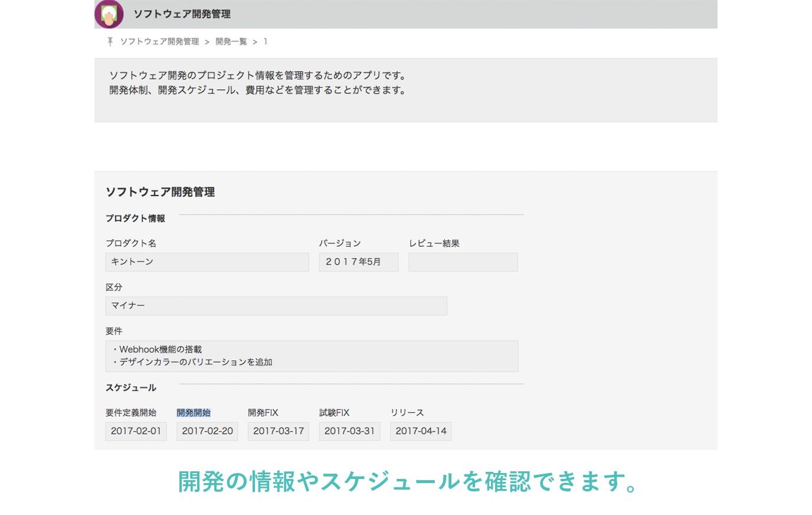The image size is (812, 515).
Task: Click the 試験FIX label
Action: coord(335,413)
